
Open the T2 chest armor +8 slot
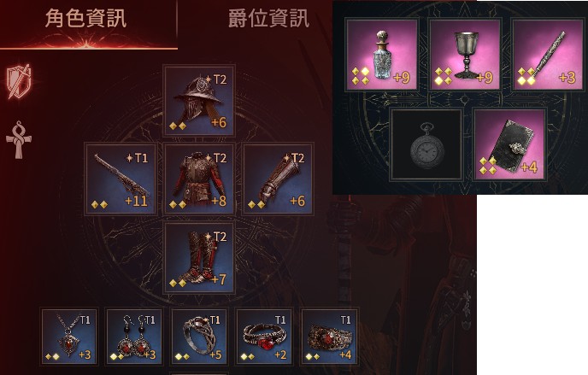click(x=199, y=179)
